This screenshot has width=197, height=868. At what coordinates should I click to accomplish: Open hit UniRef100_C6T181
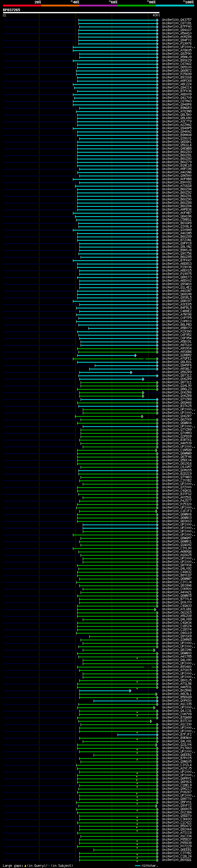click(x=176, y=23)
